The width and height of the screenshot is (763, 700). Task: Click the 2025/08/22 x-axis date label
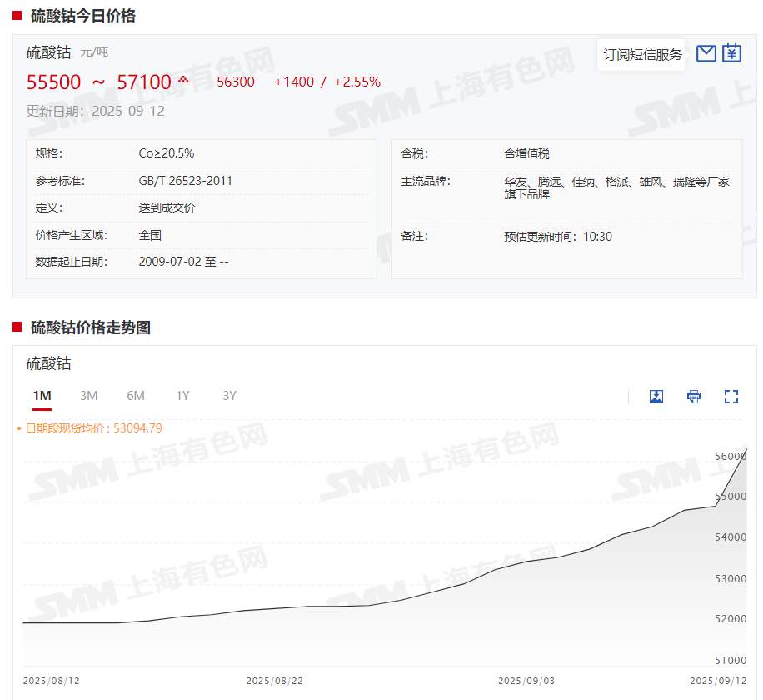pos(275,681)
